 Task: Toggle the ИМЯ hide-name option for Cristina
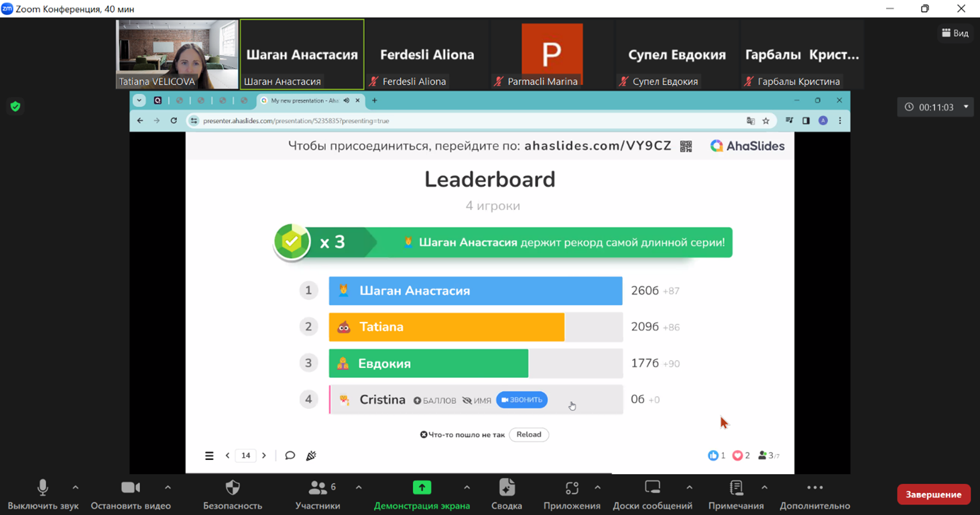(x=477, y=400)
